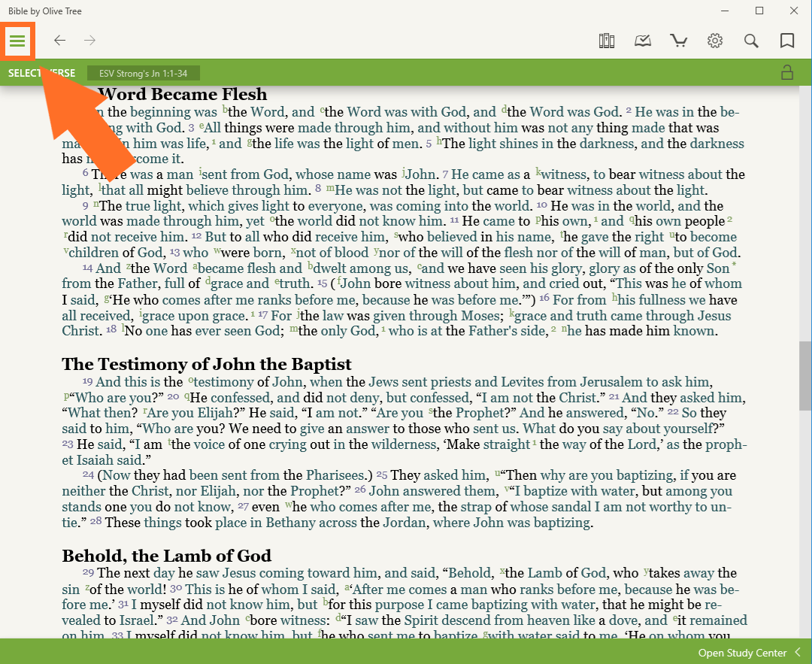Go forward with the right arrow

tap(90, 41)
